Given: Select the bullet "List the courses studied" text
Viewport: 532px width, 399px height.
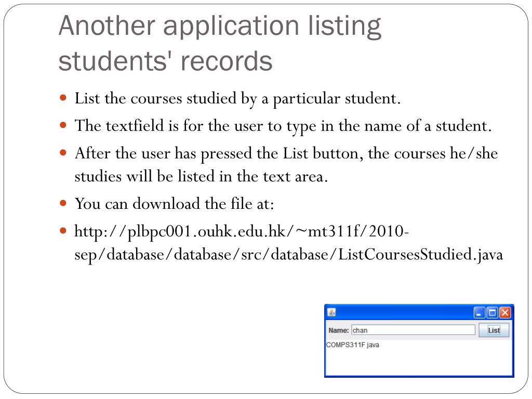Looking at the screenshot, I should tap(237, 99).
